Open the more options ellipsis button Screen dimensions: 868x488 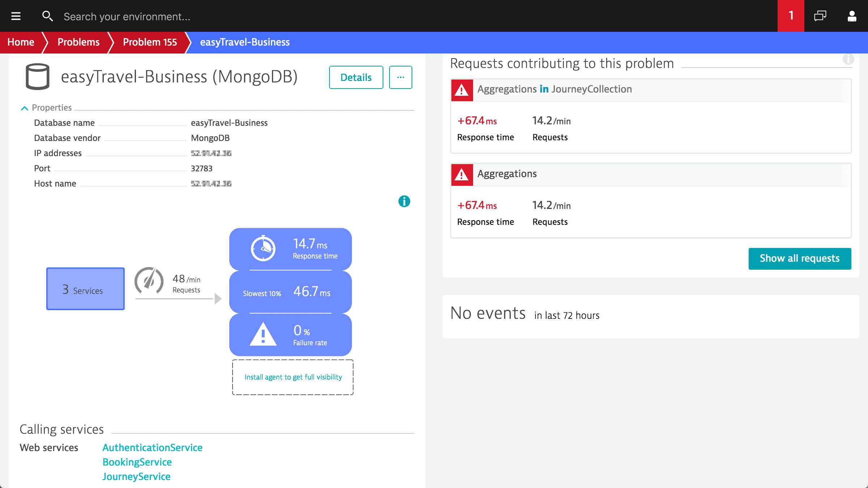point(401,77)
